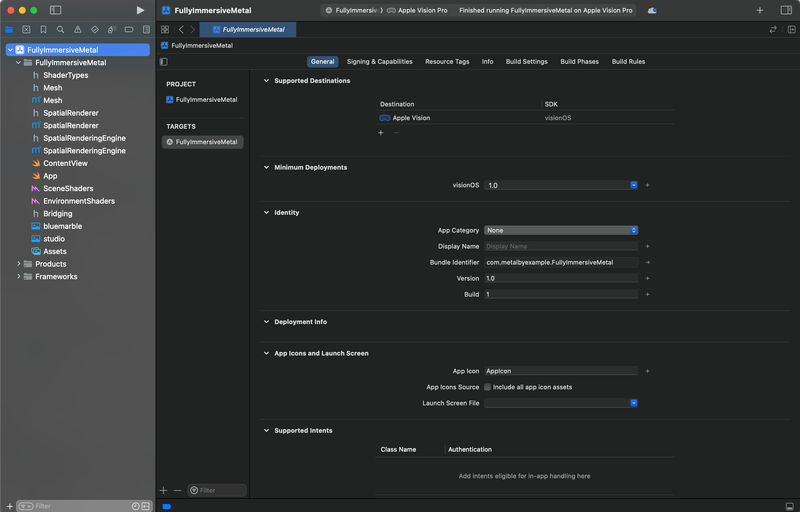Expand the Frameworks folder

18,277
